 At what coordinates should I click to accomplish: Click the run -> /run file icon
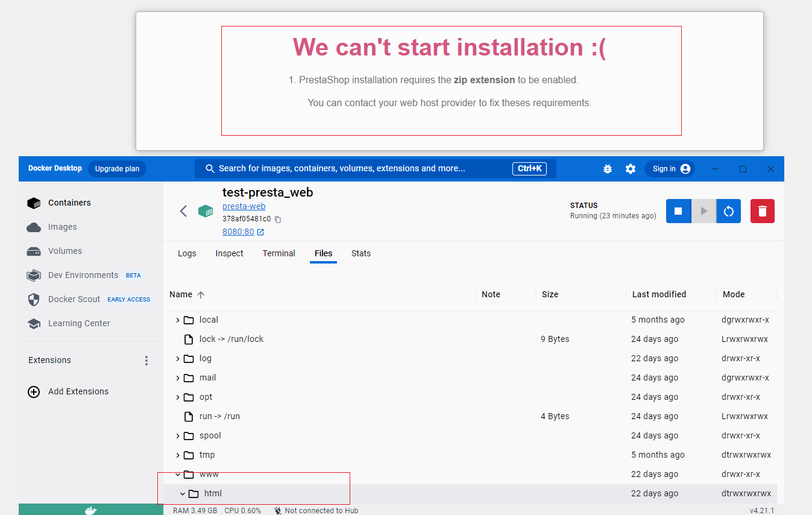click(189, 416)
